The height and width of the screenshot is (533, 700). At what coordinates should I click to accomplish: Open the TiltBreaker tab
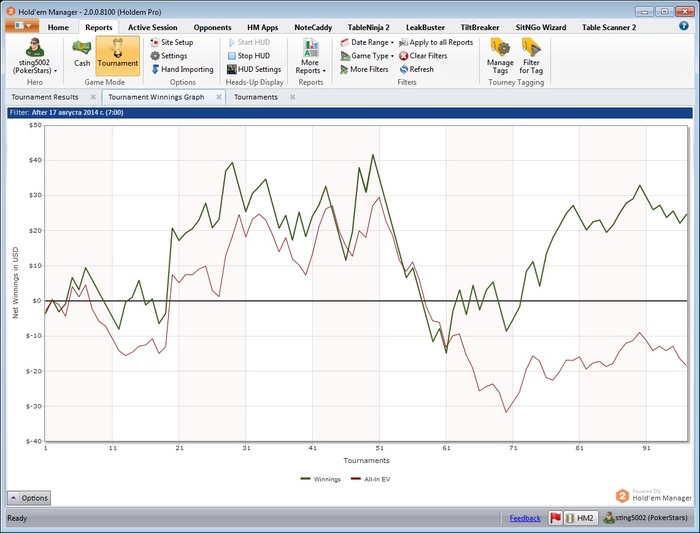coord(480,27)
